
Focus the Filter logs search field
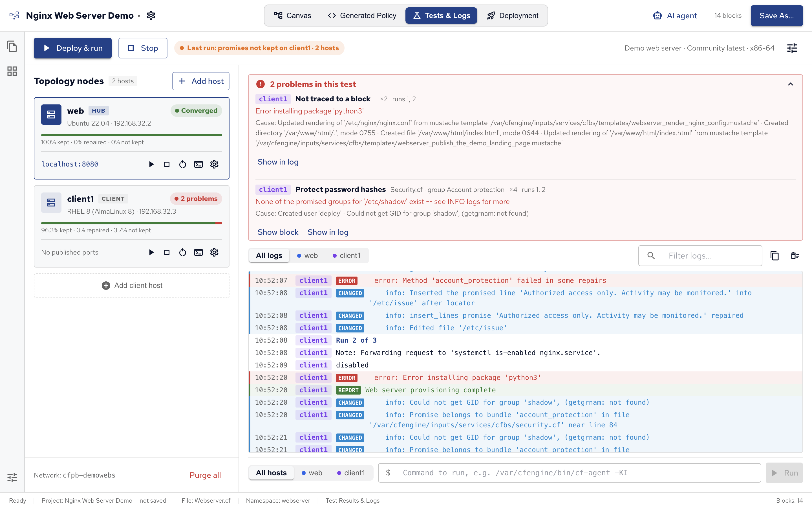(700, 256)
